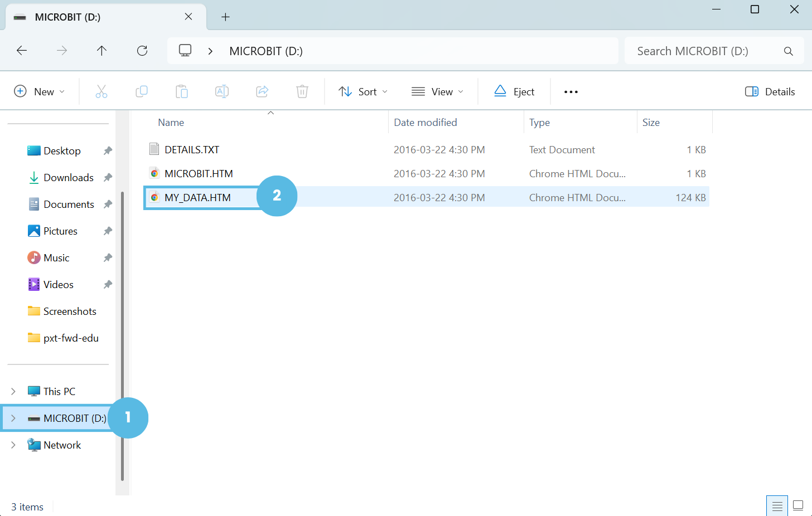
Task: Unpin Downloads using its pin icon
Action: tap(108, 177)
